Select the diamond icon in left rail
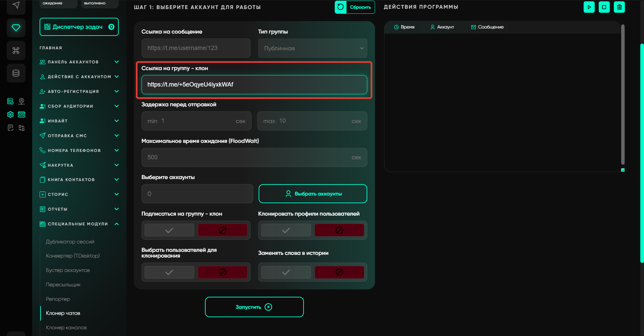Screen dimensions: 644x336 pyautogui.click(x=16, y=27)
